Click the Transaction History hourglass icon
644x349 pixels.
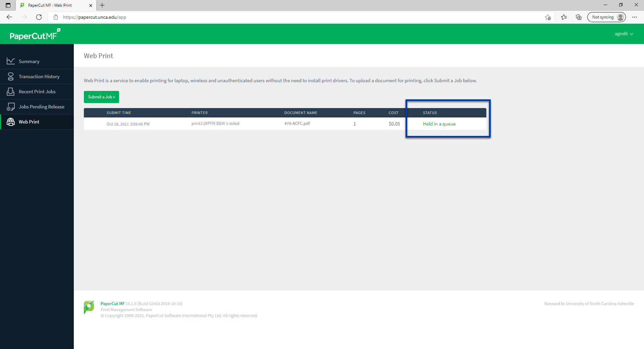(11, 77)
